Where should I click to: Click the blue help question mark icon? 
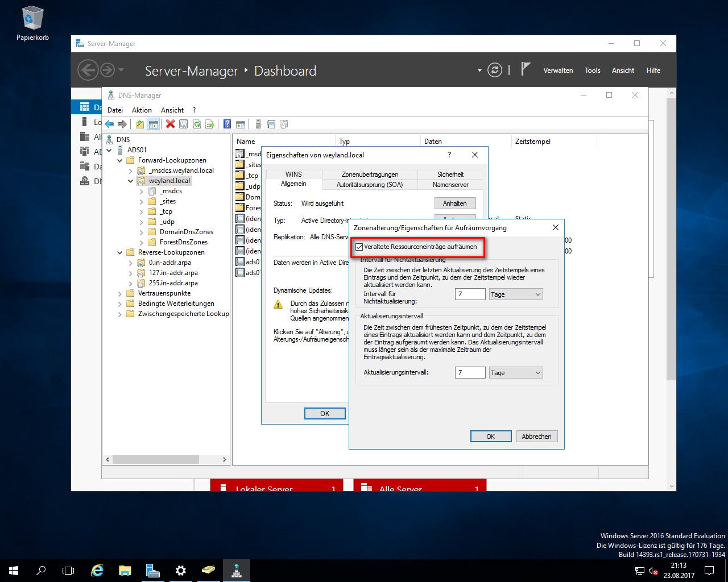pos(227,124)
